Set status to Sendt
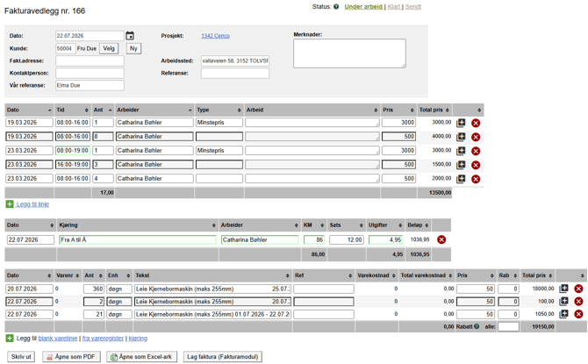 (412, 7)
